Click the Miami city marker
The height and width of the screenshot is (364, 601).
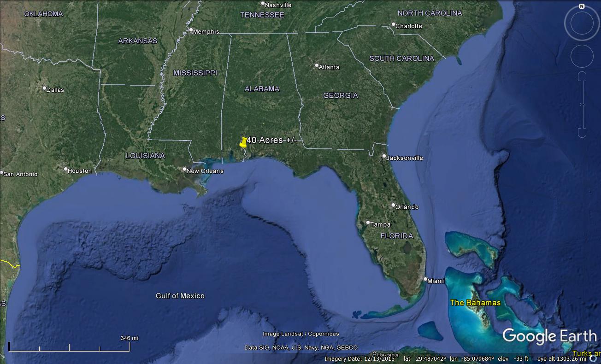[425, 279]
